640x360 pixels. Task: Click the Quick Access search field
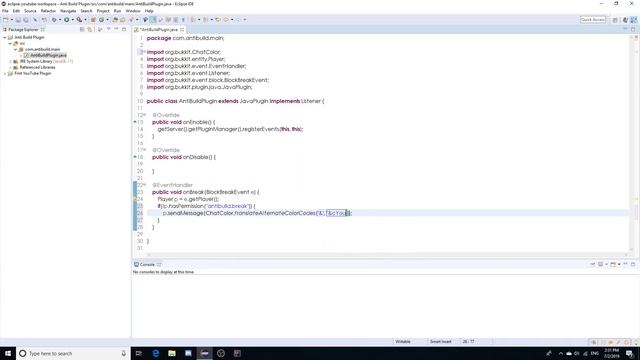(593, 20)
